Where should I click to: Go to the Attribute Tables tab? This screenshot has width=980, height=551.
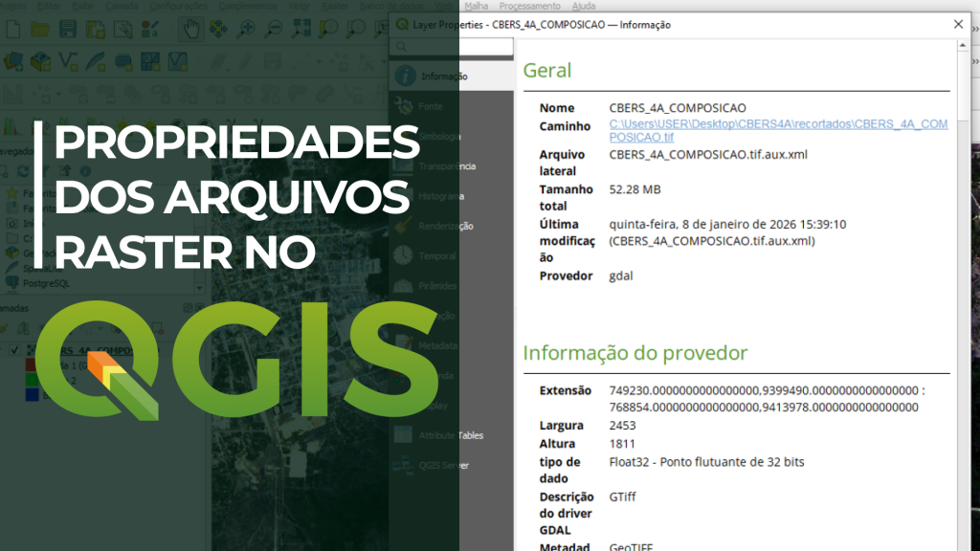[x=450, y=435]
